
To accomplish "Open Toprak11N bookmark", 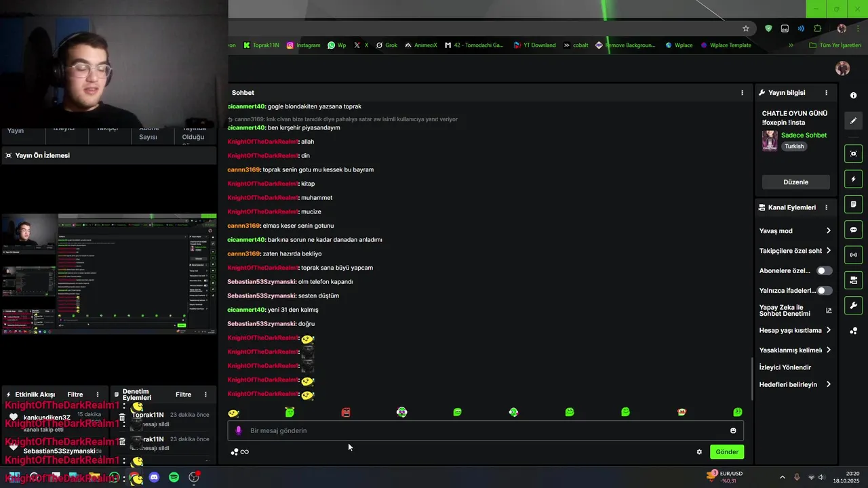I will coord(260,45).
